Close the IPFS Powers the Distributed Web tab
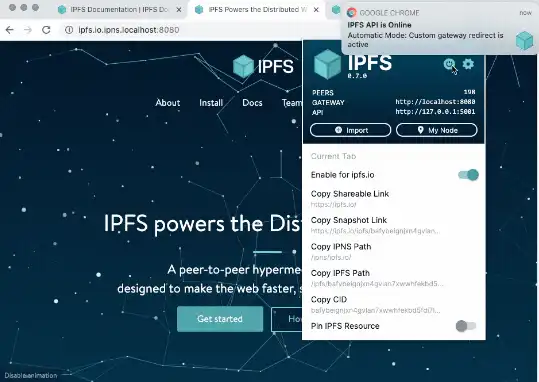This screenshot has height=382, width=539. [x=316, y=10]
